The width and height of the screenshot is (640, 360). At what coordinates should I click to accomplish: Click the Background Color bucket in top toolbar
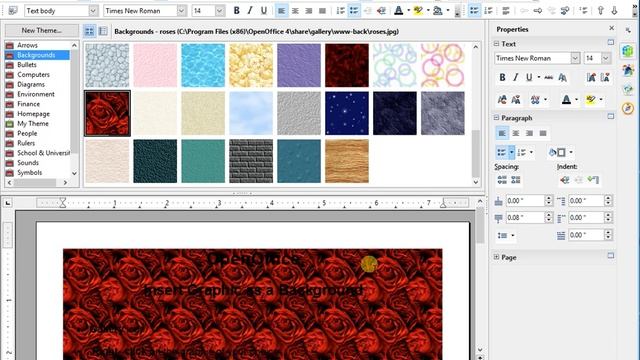[x=438, y=11]
